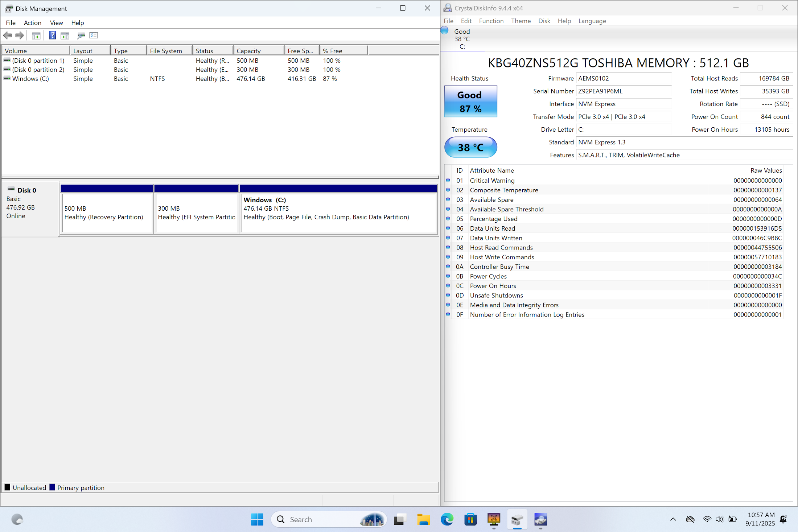Select (Disk 0 partition 1) volume row
This screenshot has width=798, height=532.
coord(220,61)
